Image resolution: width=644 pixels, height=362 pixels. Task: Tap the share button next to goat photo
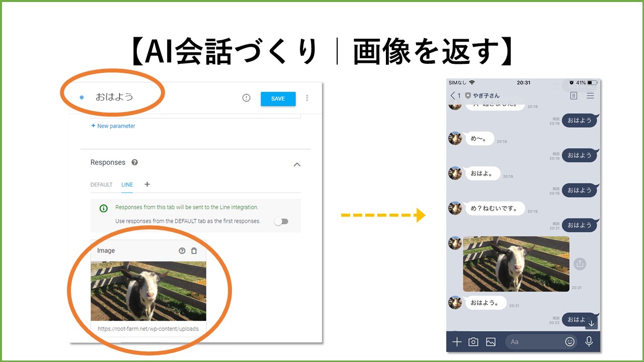click(580, 263)
